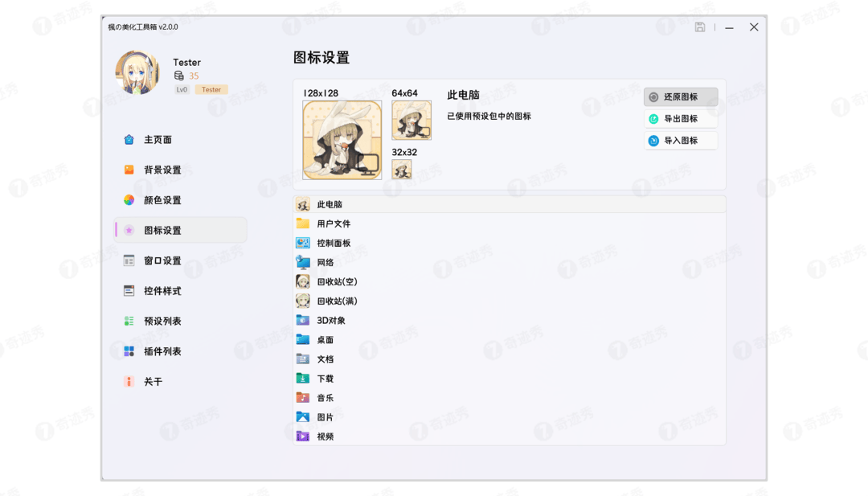The height and width of the screenshot is (496, 868).
Task: Click the orange Tester badge
Action: click(211, 90)
